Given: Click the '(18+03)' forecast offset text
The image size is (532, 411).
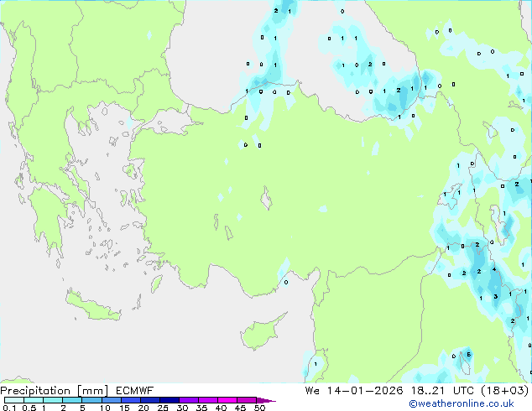Looking at the screenshot, I should coord(505,391).
